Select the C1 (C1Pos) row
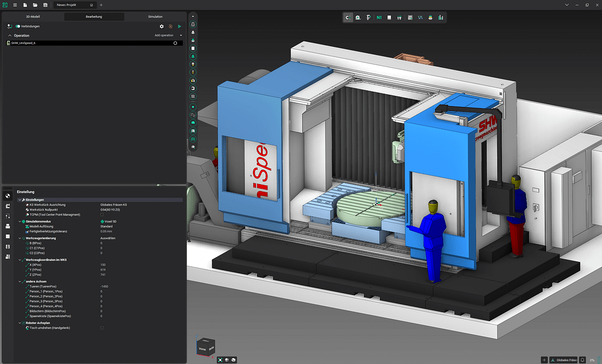The height and width of the screenshot is (364, 602). pos(100,248)
